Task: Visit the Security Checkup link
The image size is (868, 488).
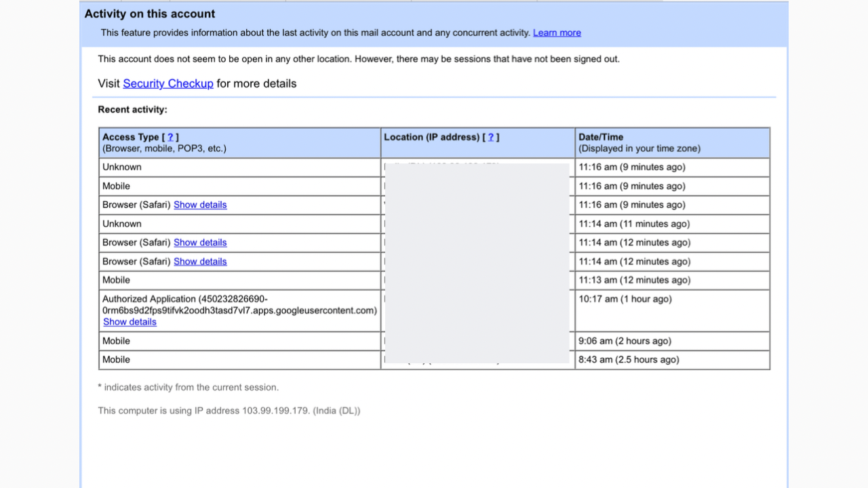Action: [168, 83]
